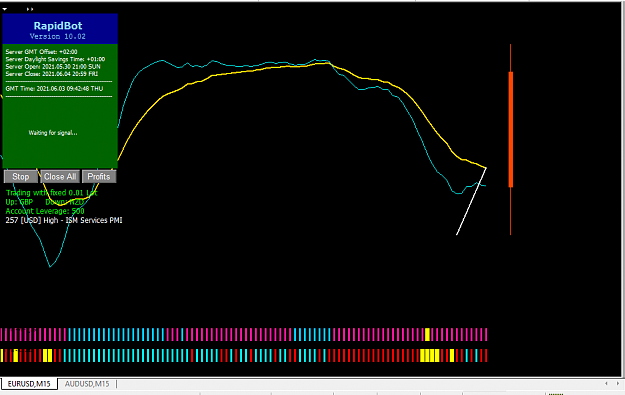Screen dimensions: 625x395
Task: Open the Profits button
Action: (99, 177)
